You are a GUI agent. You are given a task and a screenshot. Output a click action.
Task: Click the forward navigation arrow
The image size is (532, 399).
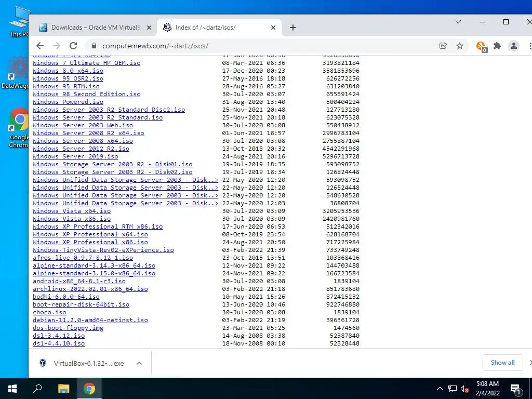tap(57, 46)
